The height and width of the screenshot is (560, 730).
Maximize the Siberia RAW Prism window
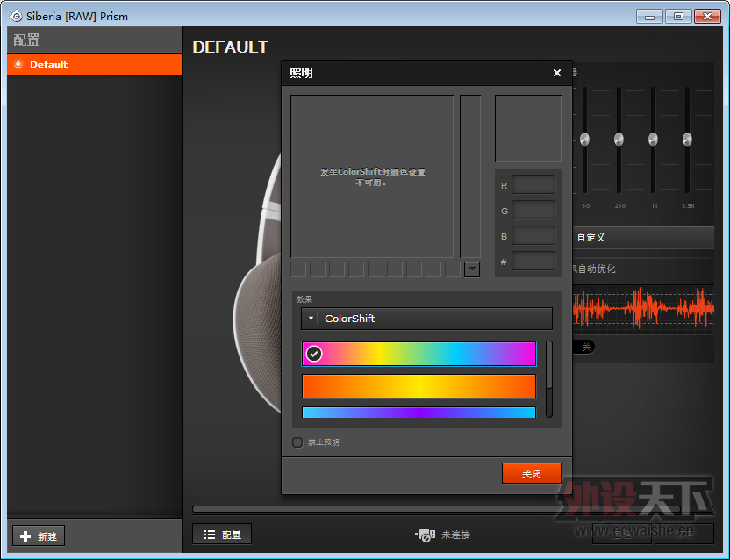pyautogui.click(x=679, y=17)
